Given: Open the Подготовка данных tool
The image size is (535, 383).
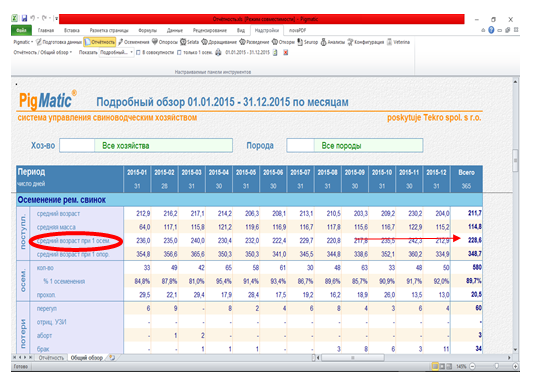Looking at the screenshot, I should [59, 42].
